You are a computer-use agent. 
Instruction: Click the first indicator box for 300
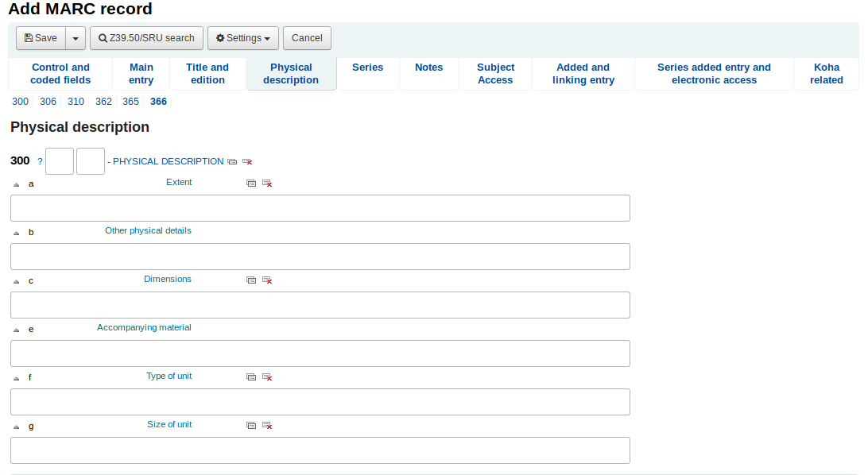click(60, 161)
